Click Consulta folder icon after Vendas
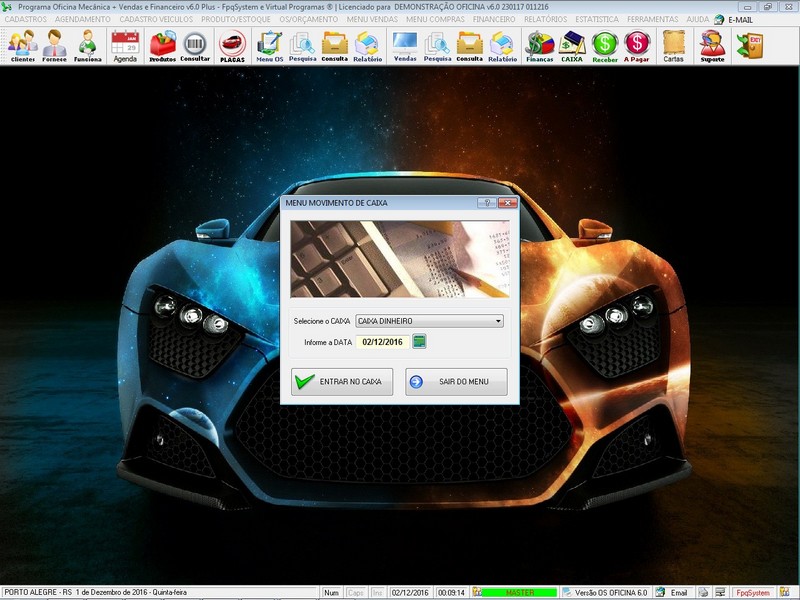Viewport: 800px width, 600px height. click(469, 46)
